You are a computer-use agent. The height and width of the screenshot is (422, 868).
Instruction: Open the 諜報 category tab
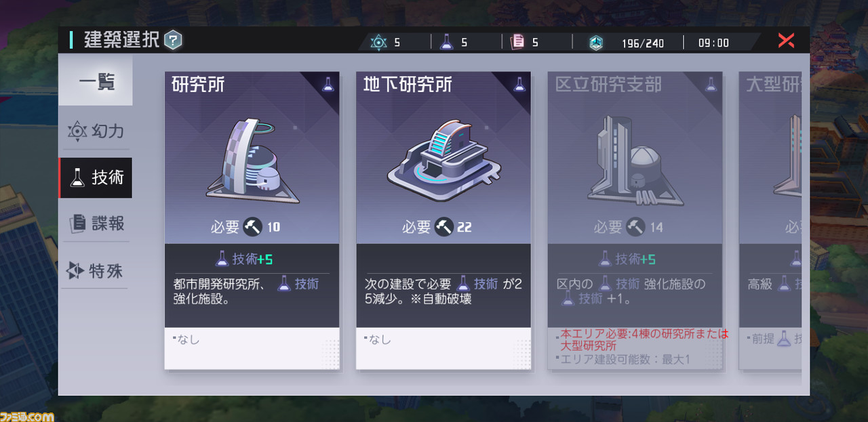tap(96, 224)
